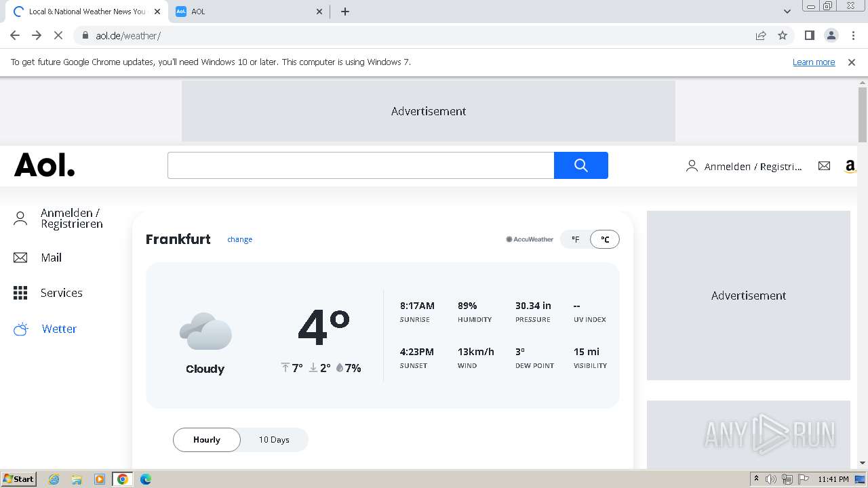The width and height of the screenshot is (868, 488).
Task: Select the 10 Days forecast tab
Action: (274, 440)
